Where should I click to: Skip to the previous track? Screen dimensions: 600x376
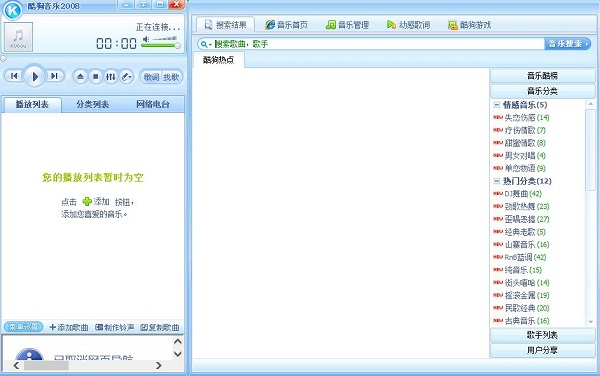[14, 76]
